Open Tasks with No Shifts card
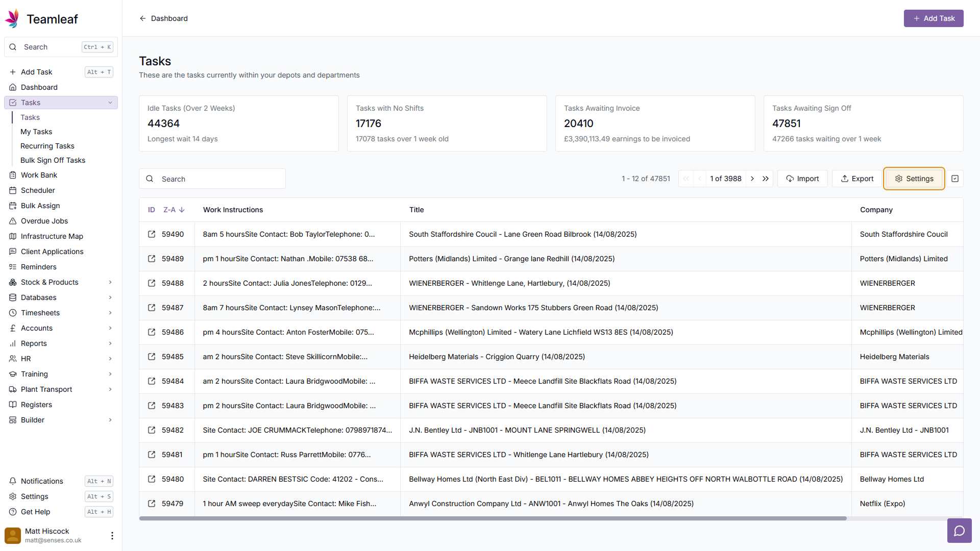Image resolution: width=980 pixels, height=551 pixels. (x=447, y=123)
